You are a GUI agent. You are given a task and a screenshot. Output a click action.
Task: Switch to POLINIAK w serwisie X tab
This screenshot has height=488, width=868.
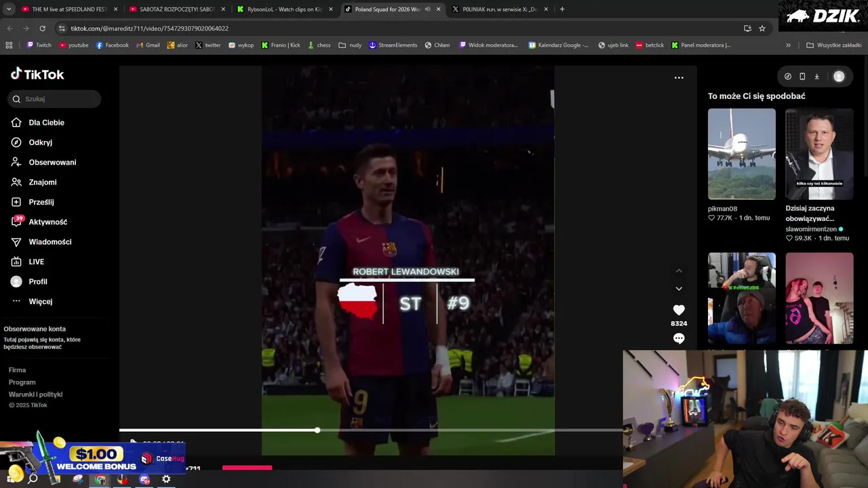click(500, 9)
